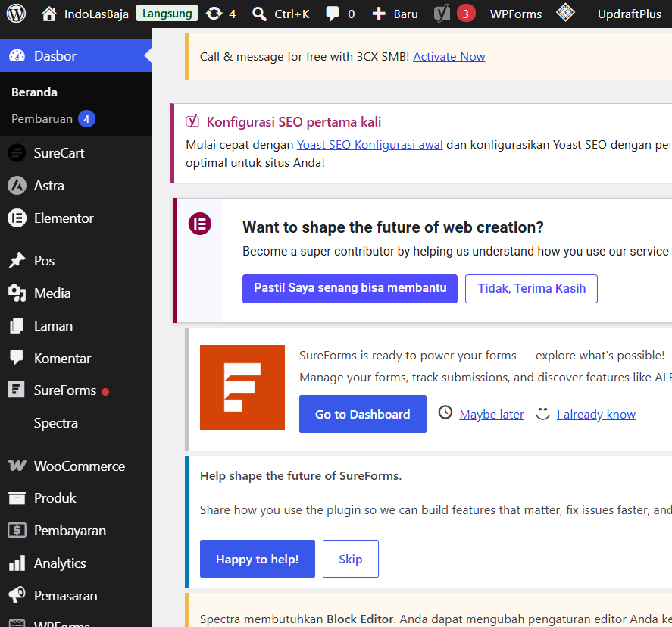Click Baru to add new content
This screenshot has width=672, height=627.
pos(405,14)
